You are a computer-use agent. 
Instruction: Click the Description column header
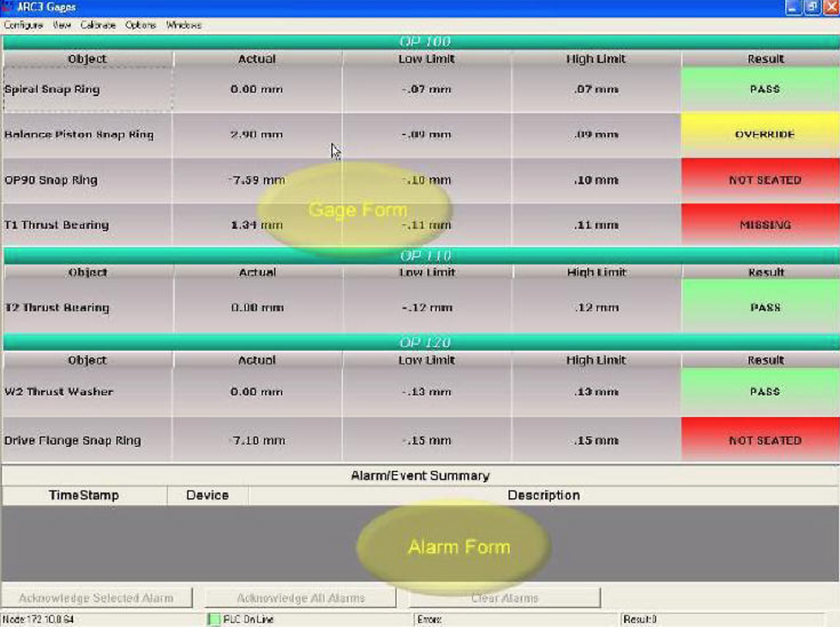point(543,495)
